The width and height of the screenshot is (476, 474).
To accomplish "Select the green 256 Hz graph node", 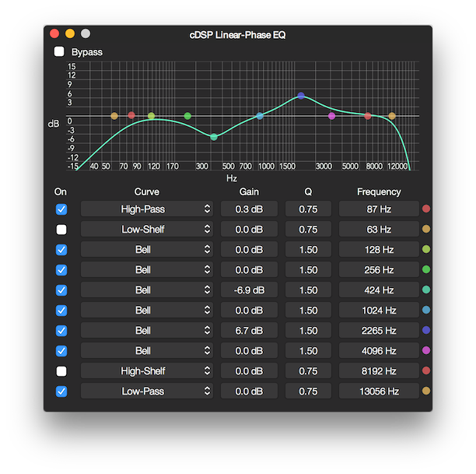I will (x=187, y=116).
